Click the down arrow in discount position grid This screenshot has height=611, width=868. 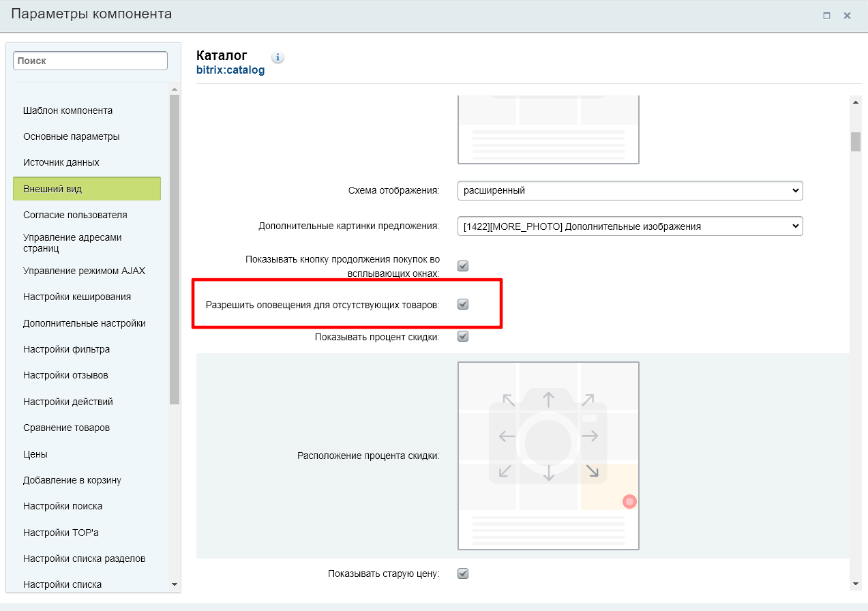(x=548, y=473)
